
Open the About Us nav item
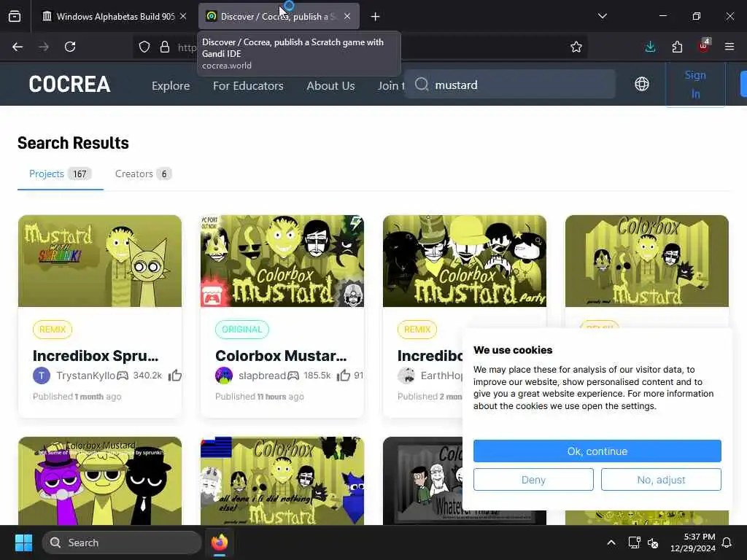(x=330, y=86)
